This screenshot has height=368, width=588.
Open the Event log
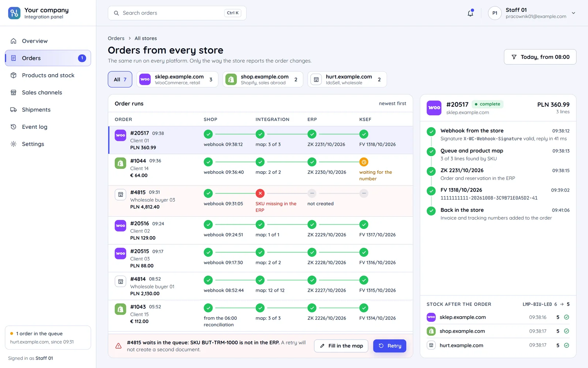click(48, 127)
